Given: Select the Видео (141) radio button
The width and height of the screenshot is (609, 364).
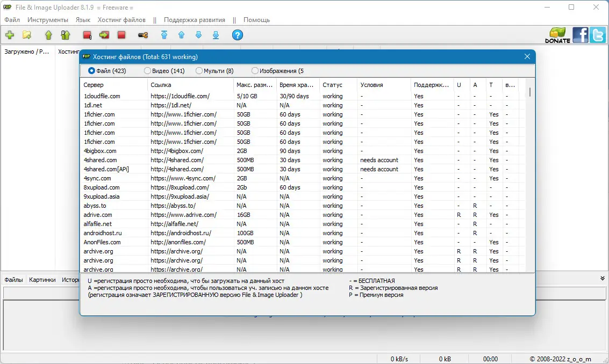Looking at the screenshot, I should click(x=164, y=71).
